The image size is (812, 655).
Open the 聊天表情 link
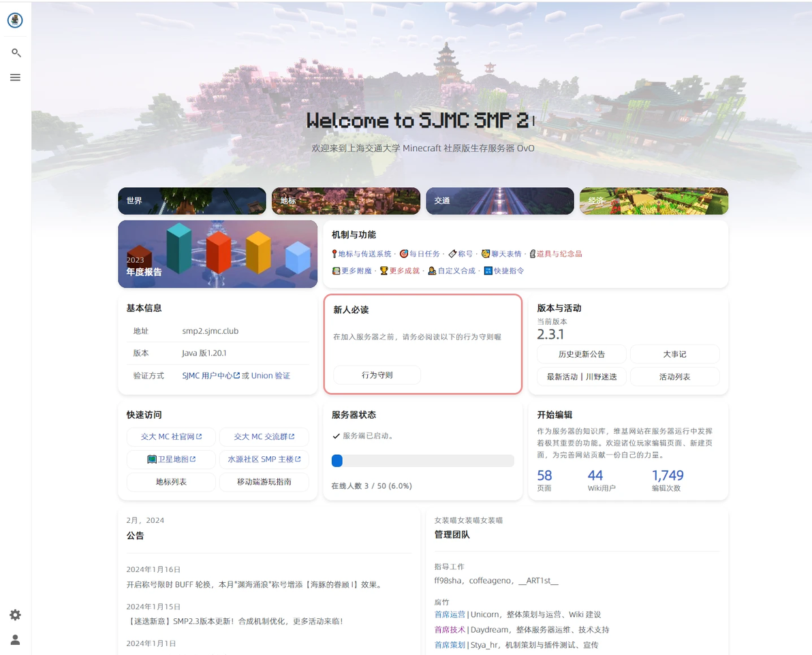[x=506, y=254]
